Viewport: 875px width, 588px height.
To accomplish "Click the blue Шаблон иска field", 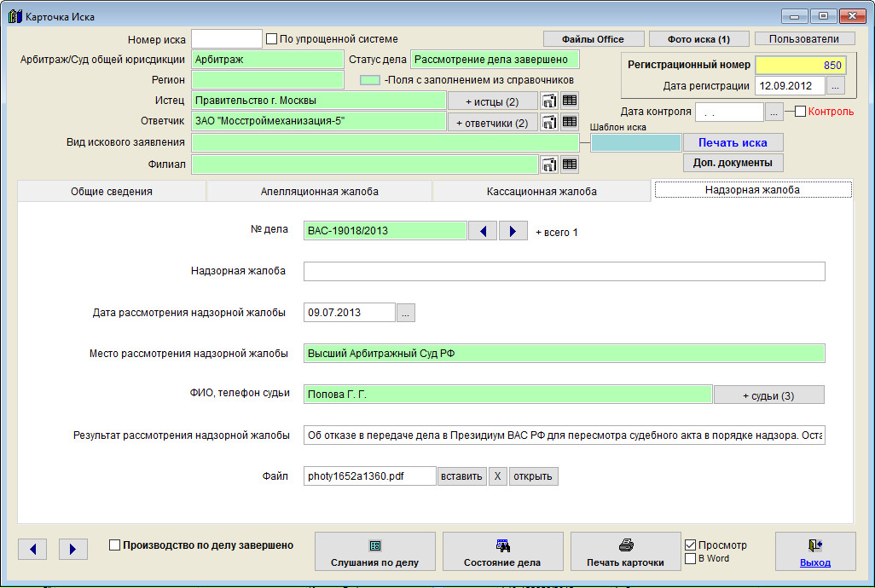I will [x=635, y=143].
